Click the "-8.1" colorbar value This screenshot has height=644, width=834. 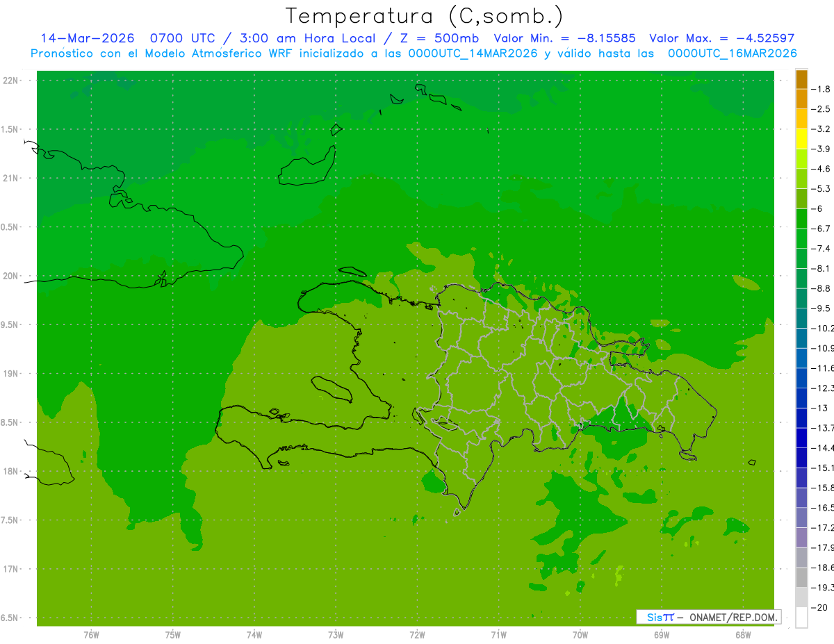pos(821,268)
